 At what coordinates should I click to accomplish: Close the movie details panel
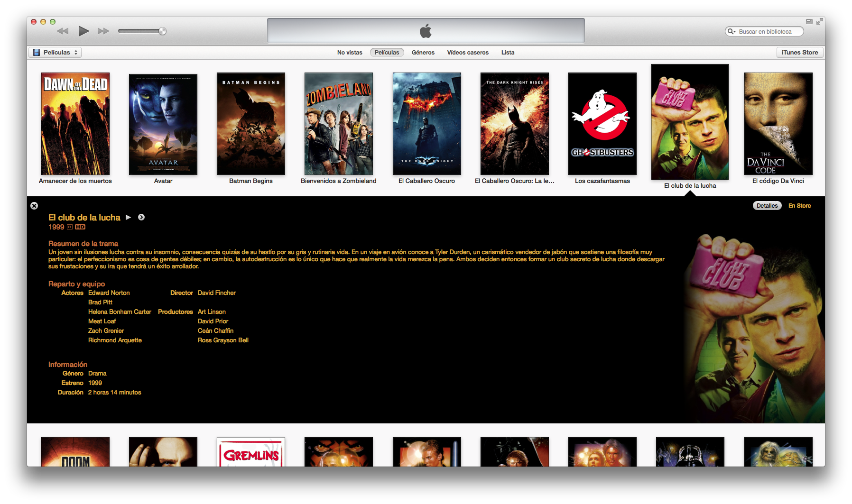(x=34, y=206)
